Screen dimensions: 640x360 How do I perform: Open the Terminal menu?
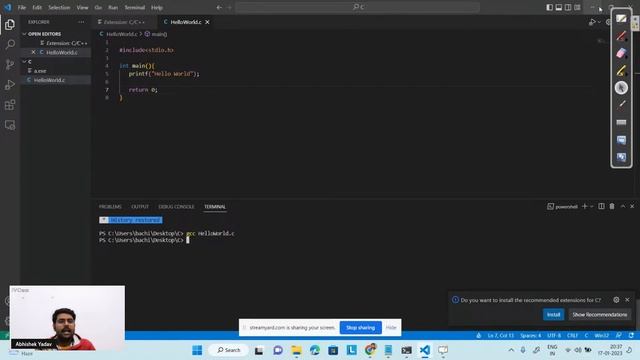tap(135, 7)
